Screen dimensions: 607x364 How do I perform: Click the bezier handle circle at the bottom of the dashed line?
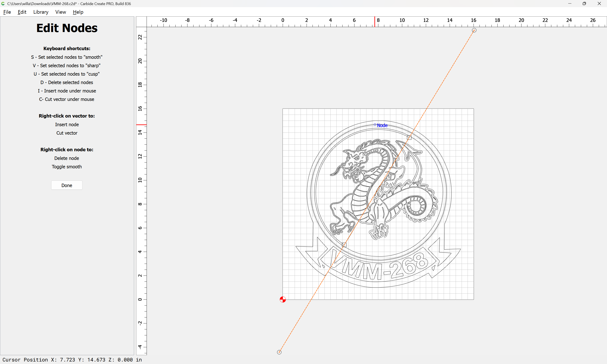point(279,352)
